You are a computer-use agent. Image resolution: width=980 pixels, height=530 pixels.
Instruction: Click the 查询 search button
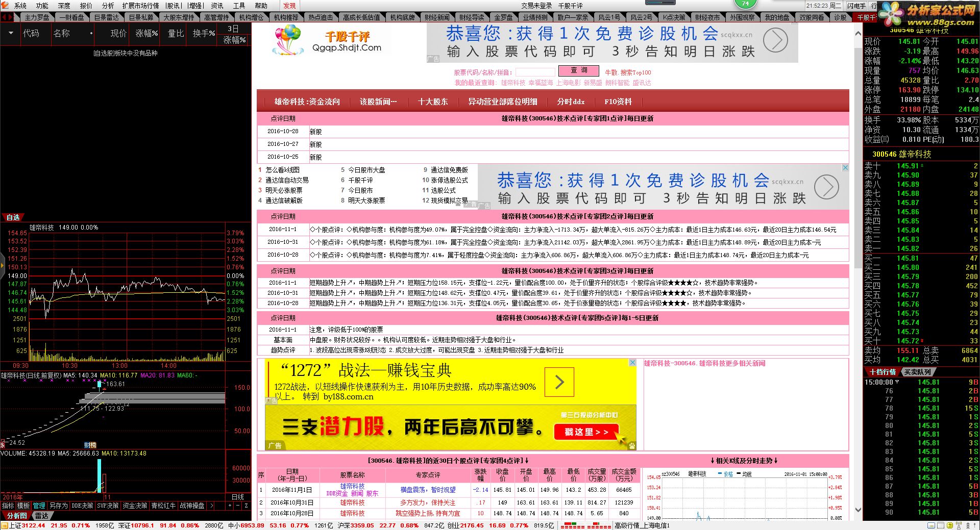tap(578, 70)
